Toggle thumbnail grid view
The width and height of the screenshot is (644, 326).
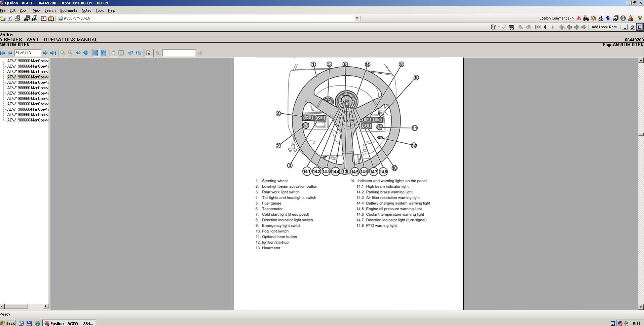click(104, 53)
